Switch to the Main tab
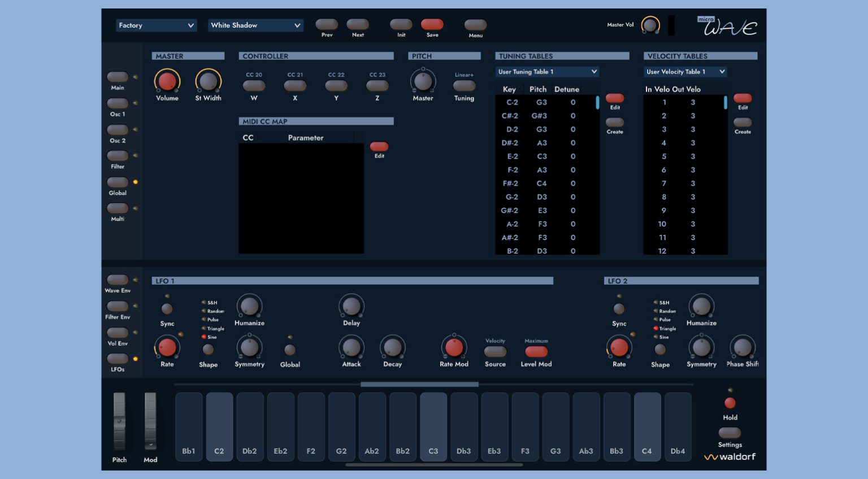This screenshot has height=479, width=868. (118, 77)
